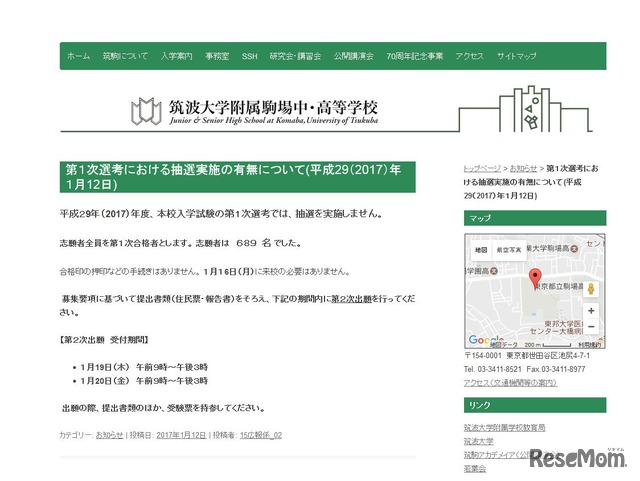Go to the SSH page
The height and width of the screenshot is (481, 640).
(x=249, y=56)
